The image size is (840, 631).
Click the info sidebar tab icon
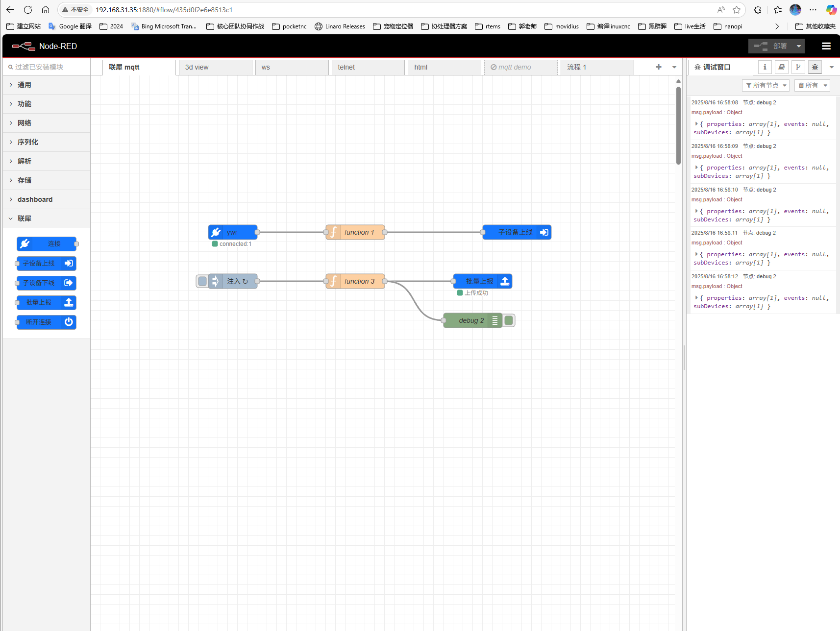coord(765,67)
